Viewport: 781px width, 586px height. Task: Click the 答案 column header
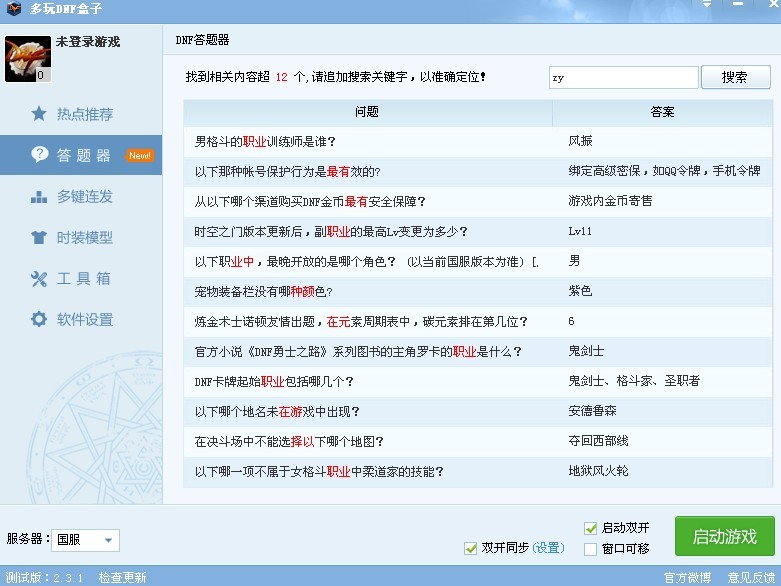pyautogui.click(x=662, y=112)
